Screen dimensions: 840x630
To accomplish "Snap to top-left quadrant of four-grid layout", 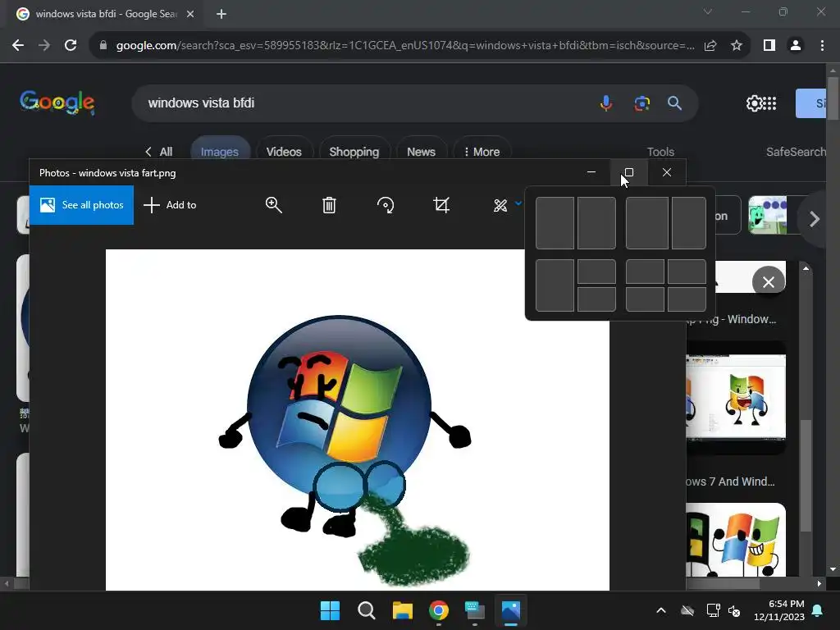I will [x=645, y=272].
